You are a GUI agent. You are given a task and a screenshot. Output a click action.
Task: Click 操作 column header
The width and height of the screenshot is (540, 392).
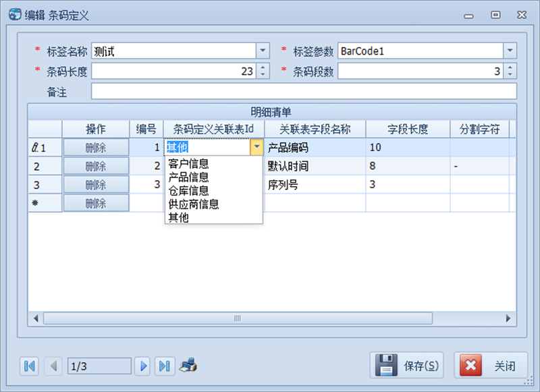(96, 129)
